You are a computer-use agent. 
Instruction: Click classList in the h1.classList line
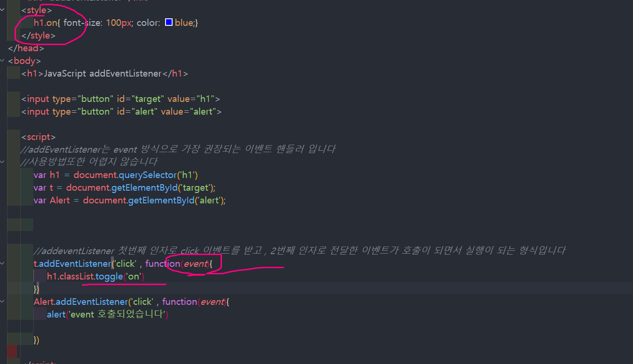(77, 276)
